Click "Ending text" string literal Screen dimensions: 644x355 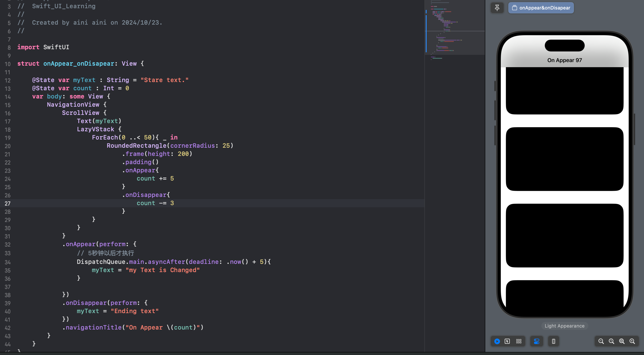(x=135, y=311)
